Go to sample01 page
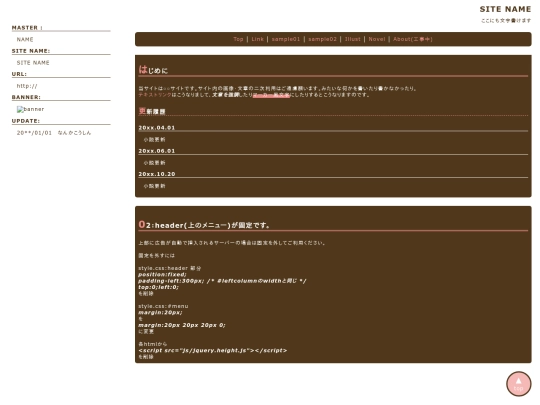This screenshot has height=405, width=540. 285,39
